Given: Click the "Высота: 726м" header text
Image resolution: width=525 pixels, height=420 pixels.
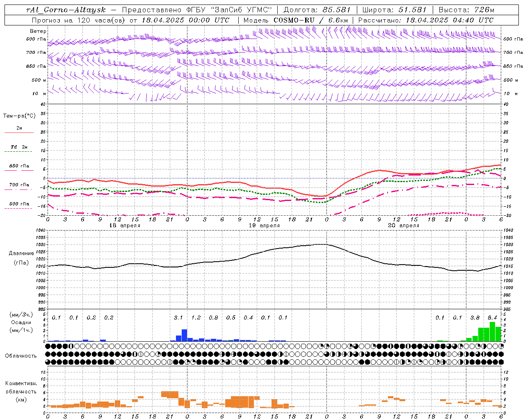Looking at the screenshot, I should (466, 10).
